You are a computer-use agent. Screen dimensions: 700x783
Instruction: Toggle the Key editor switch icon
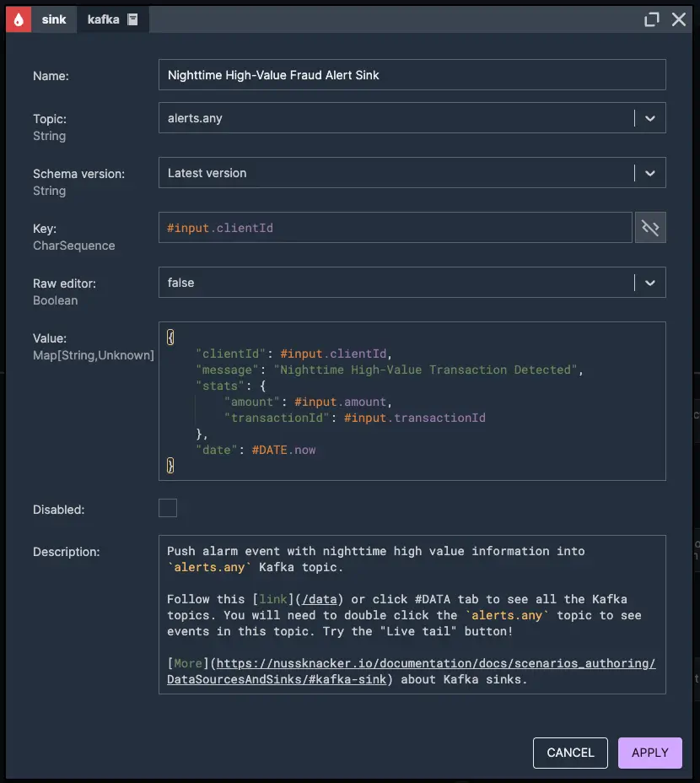[x=650, y=228]
